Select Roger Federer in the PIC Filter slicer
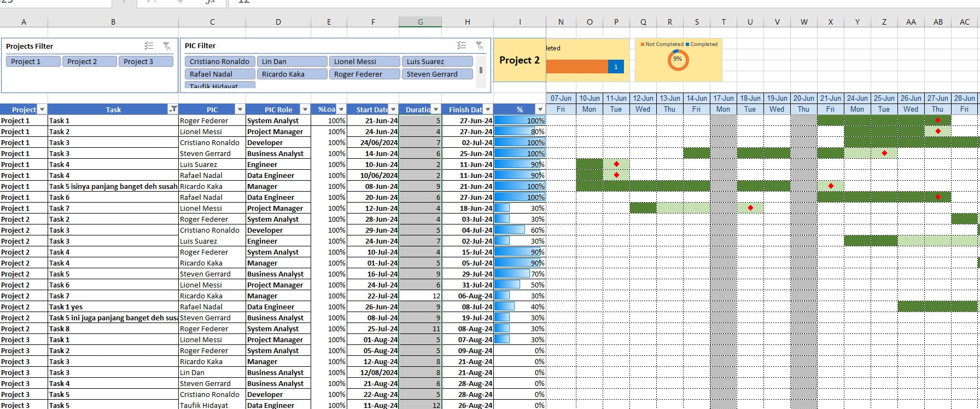Screen dimensions: 980x409 (365, 74)
